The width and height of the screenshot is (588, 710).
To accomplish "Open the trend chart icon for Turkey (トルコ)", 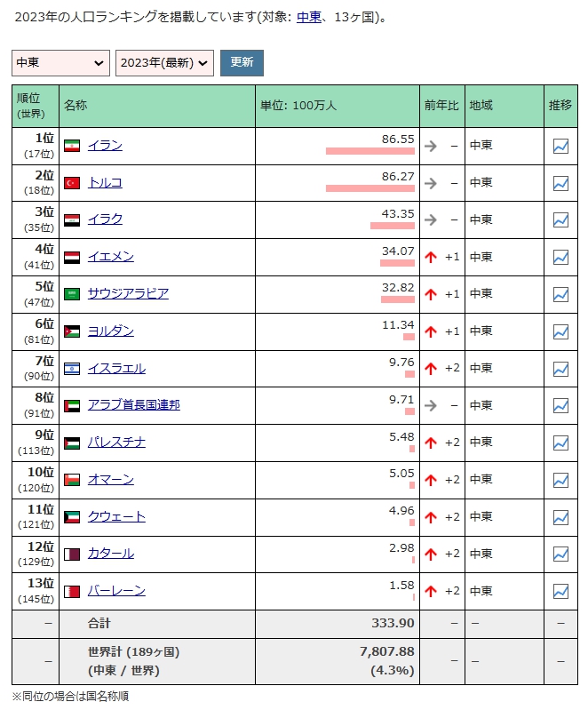I will (560, 183).
